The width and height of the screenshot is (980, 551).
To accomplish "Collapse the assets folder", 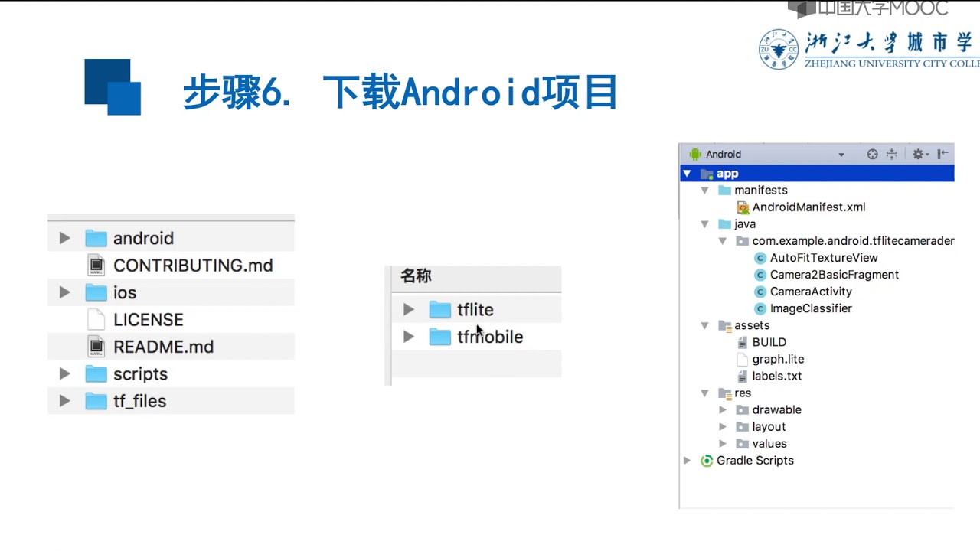I will click(x=705, y=325).
